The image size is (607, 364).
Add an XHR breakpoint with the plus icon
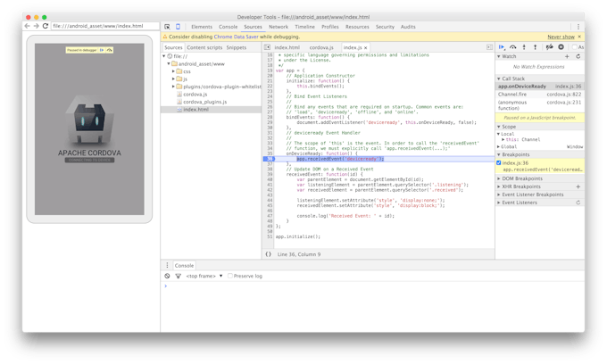[x=578, y=186]
